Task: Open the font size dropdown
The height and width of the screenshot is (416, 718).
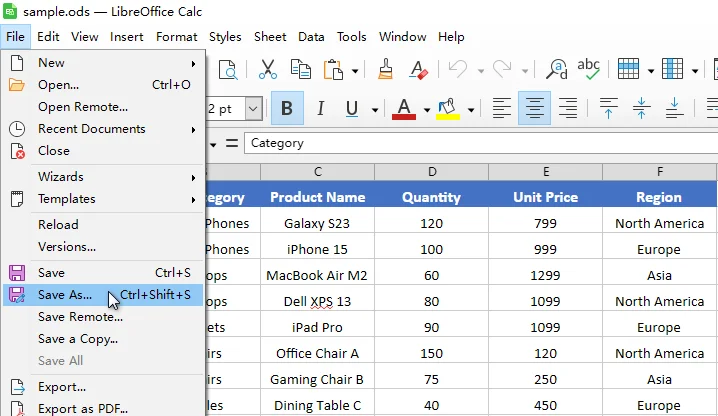Action: point(253,109)
